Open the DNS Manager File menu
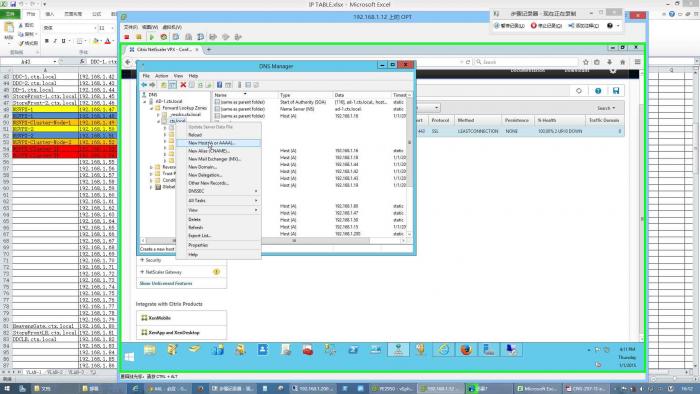This screenshot has width=700, height=394. [146, 76]
